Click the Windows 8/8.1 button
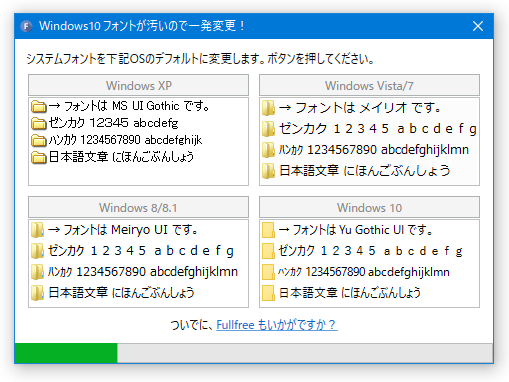The height and width of the screenshot is (382, 509). 138,207
